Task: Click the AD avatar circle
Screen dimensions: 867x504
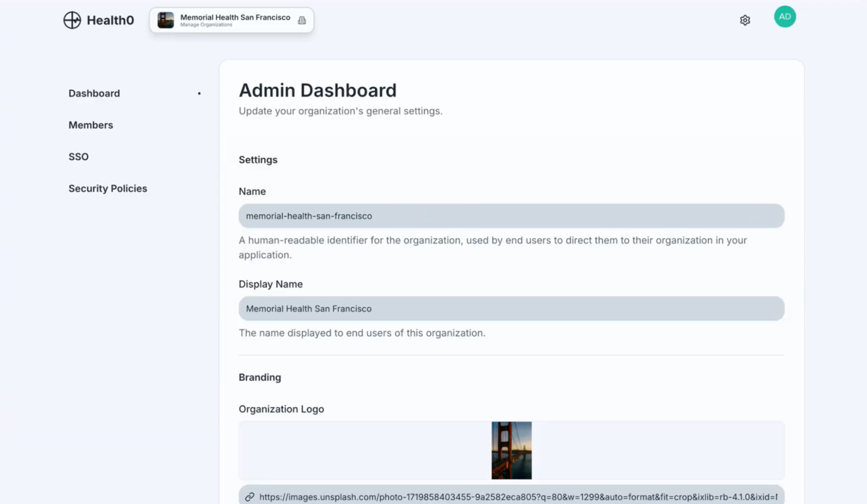Action: pyautogui.click(x=785, y=16)
